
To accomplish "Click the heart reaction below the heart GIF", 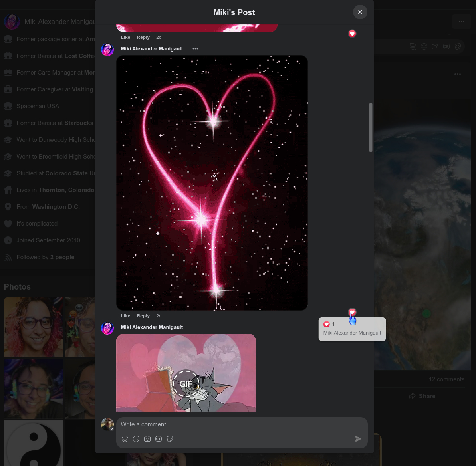I will 352,312.
